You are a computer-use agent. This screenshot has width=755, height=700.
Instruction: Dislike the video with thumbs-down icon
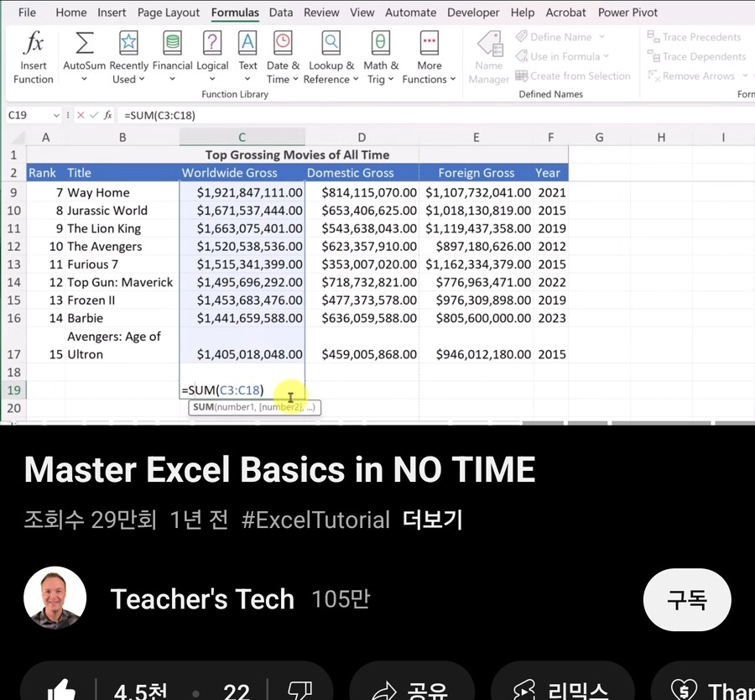299,691
